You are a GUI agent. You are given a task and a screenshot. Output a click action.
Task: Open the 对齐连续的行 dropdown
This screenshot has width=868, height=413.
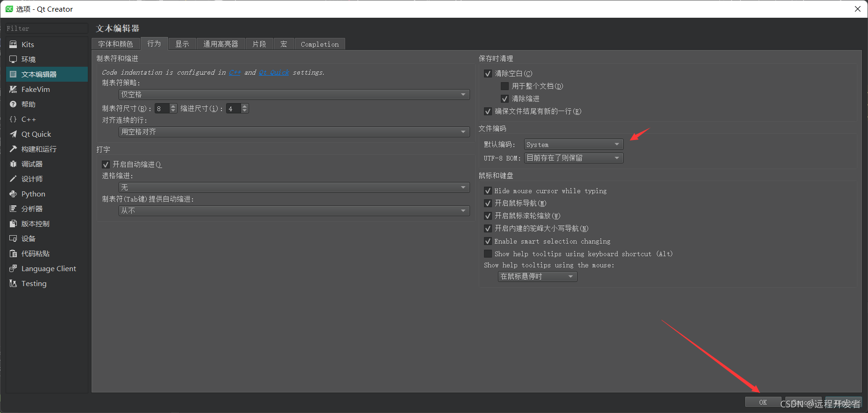[294, 132]
